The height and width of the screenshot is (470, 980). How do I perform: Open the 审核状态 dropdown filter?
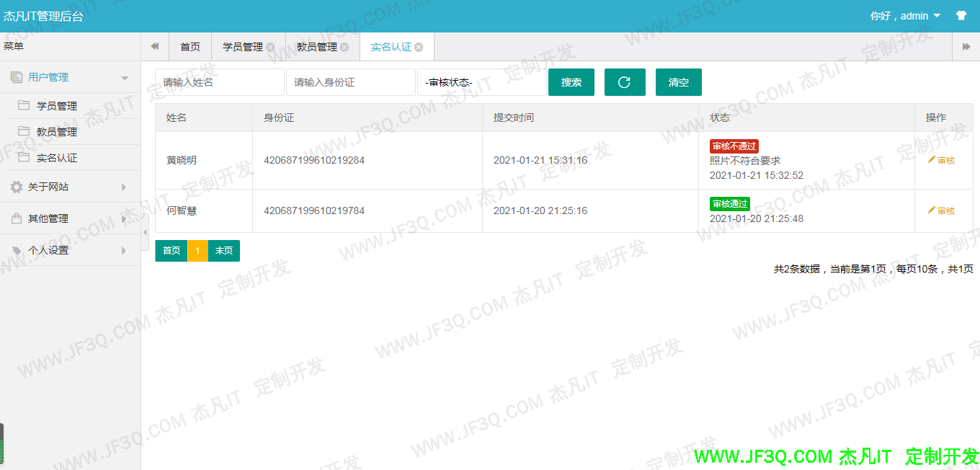pos(481,82)
